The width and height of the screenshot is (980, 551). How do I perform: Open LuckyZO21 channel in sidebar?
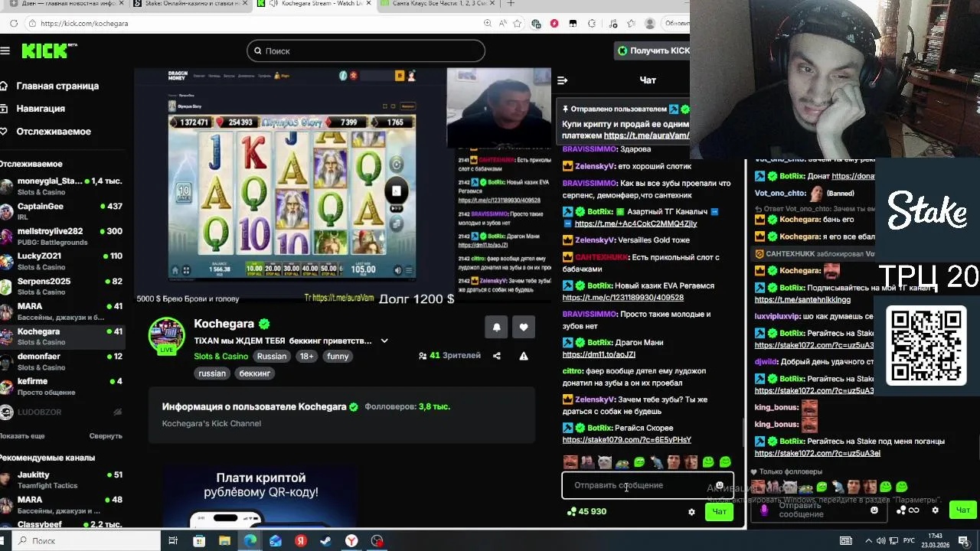tap(61, 261)
